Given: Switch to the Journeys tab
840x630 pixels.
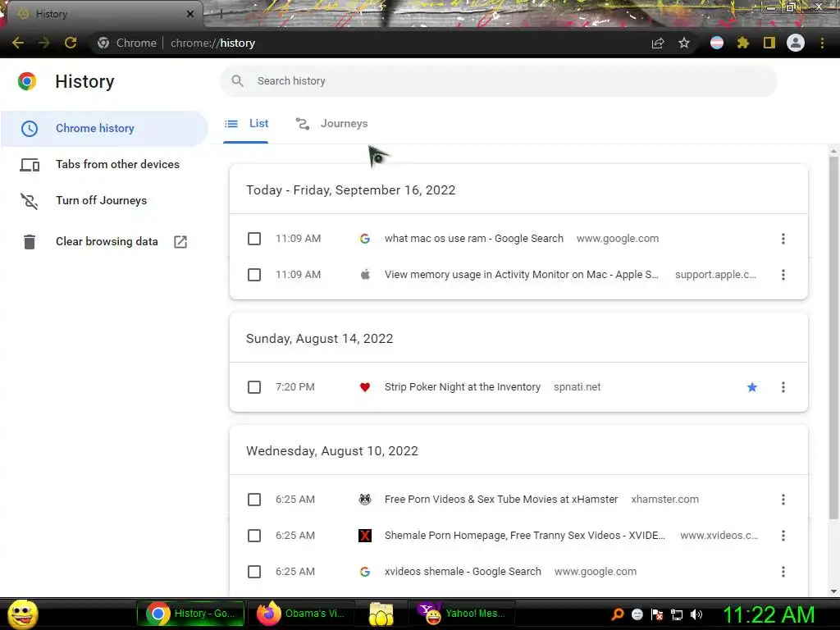Looking at the screenshot, I should (331, 124).
